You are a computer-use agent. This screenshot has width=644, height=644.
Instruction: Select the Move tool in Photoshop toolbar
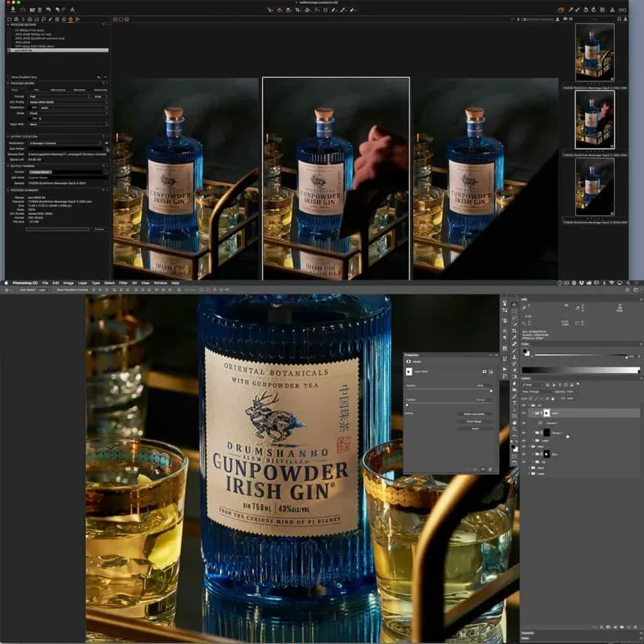tap(514, 304)
